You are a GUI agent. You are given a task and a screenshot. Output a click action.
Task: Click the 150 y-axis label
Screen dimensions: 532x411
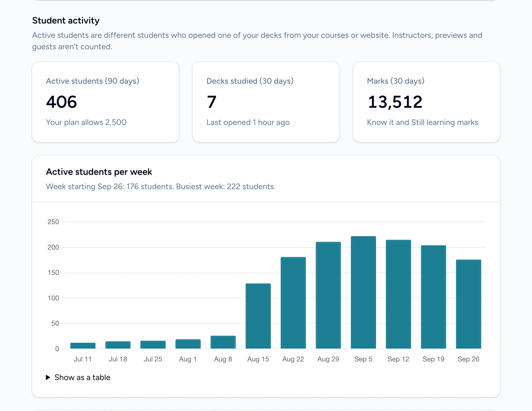point(53,273)
